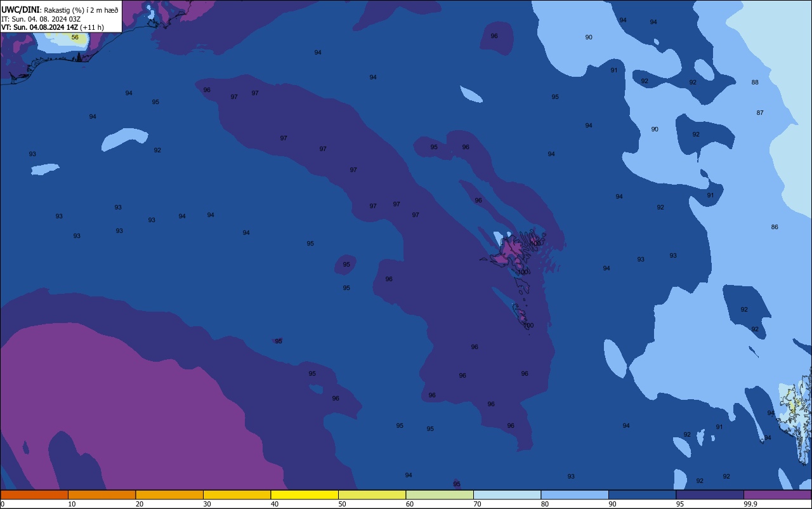Click the UWC/DINI title text

coord(21,10)
